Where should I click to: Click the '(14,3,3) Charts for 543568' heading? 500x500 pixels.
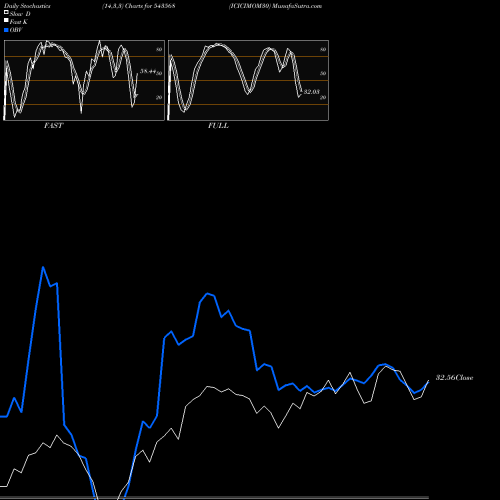pos(139,6)
